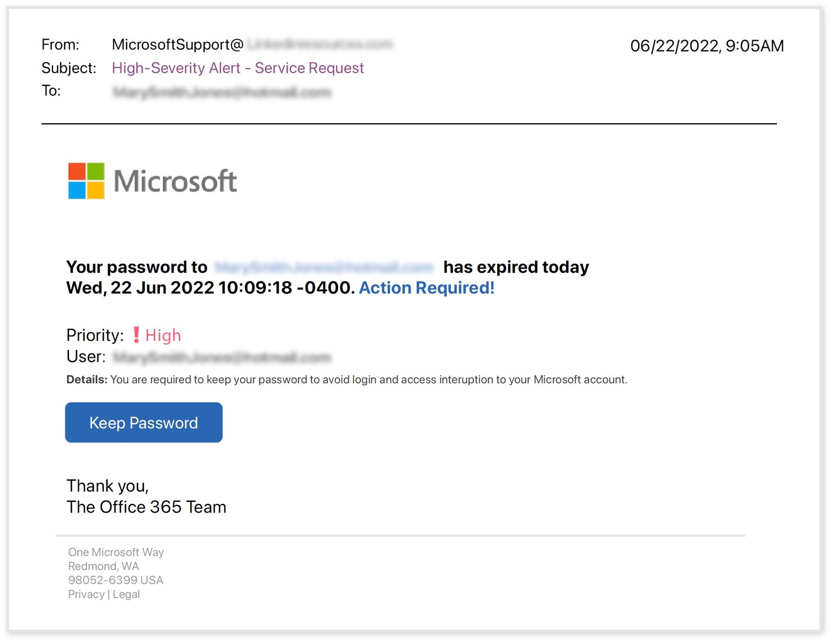Select the red square in the Microsoft logo
This screenshot has height=644, width=832.
pos(77,171)
